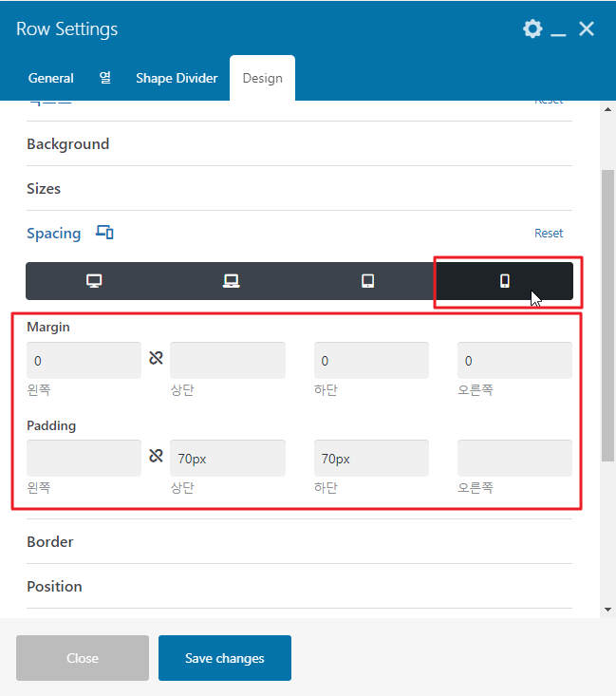Click the Margin bottom (하단) input field

[x=371, y=361]
